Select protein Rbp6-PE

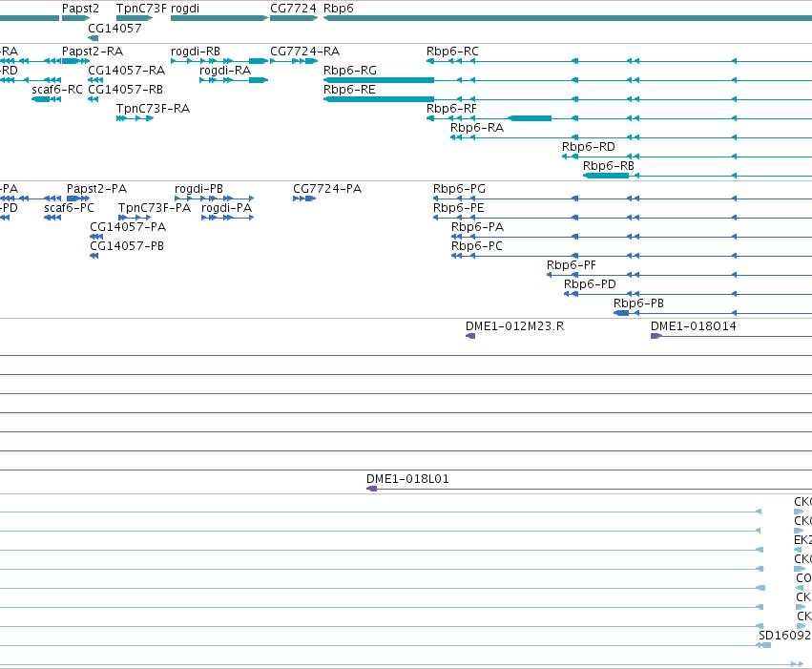[x=458, y=208]
